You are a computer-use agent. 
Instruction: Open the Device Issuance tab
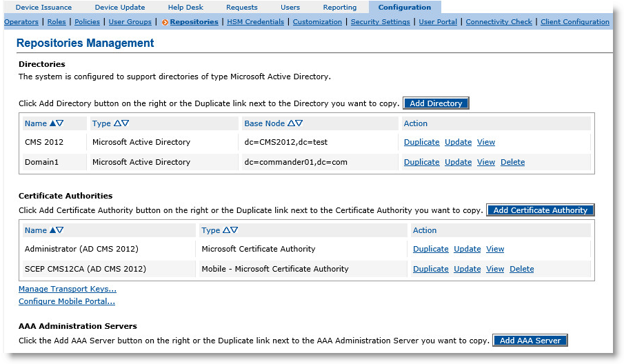click(43, 8)
